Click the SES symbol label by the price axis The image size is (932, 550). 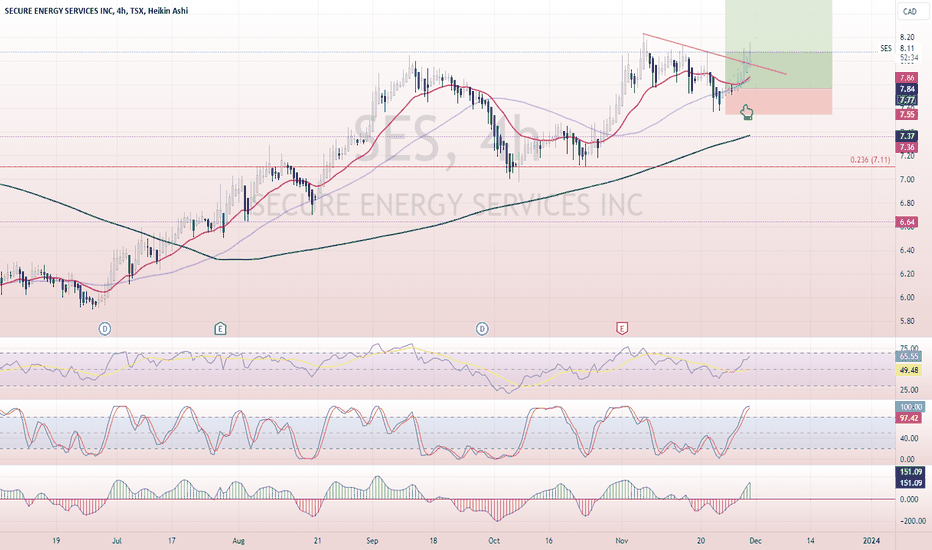click(x=886, y=48)
